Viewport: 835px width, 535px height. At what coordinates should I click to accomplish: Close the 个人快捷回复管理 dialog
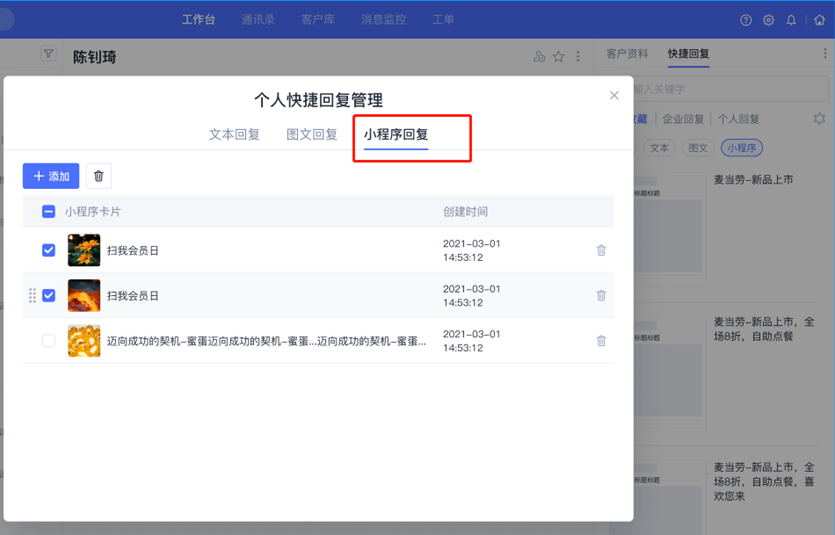click(x=614, y=95)
